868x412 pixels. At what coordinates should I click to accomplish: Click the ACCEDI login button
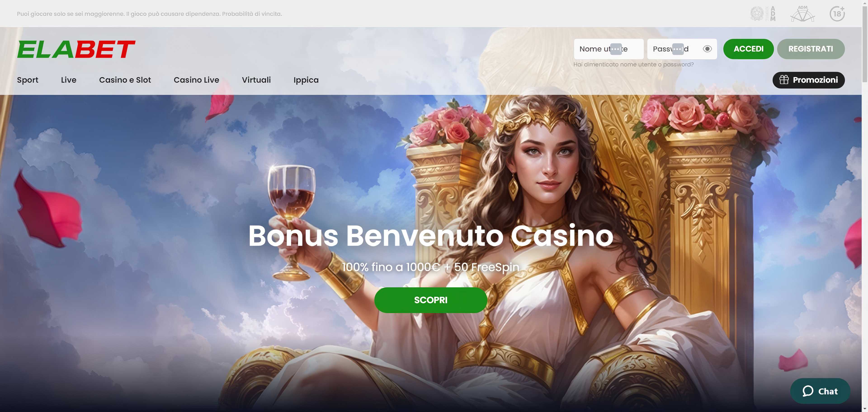click(748, 49)
